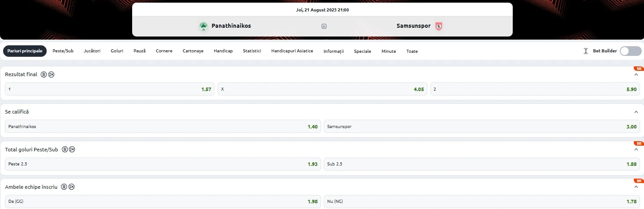Select Peste 2.5 goals at 1.93
The height and width of the screenshot is (209, 644).
163,164
